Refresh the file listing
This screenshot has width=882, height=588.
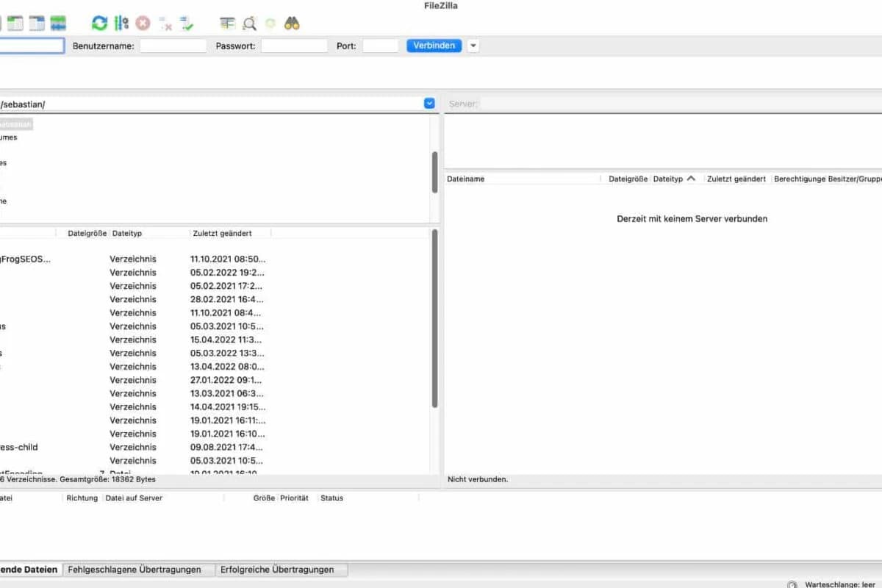(99, 23)
